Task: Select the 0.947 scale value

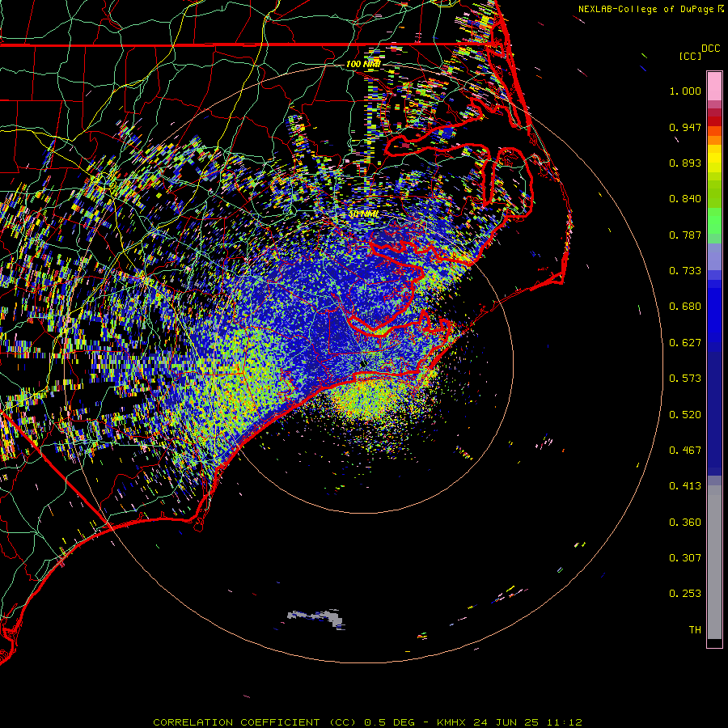Action: [685, 127]
